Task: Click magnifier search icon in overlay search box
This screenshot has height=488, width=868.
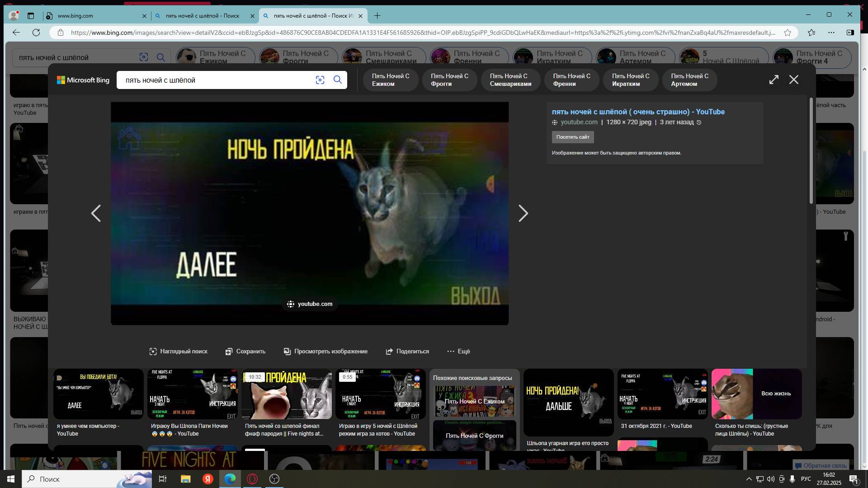Action: coord(338,80)
